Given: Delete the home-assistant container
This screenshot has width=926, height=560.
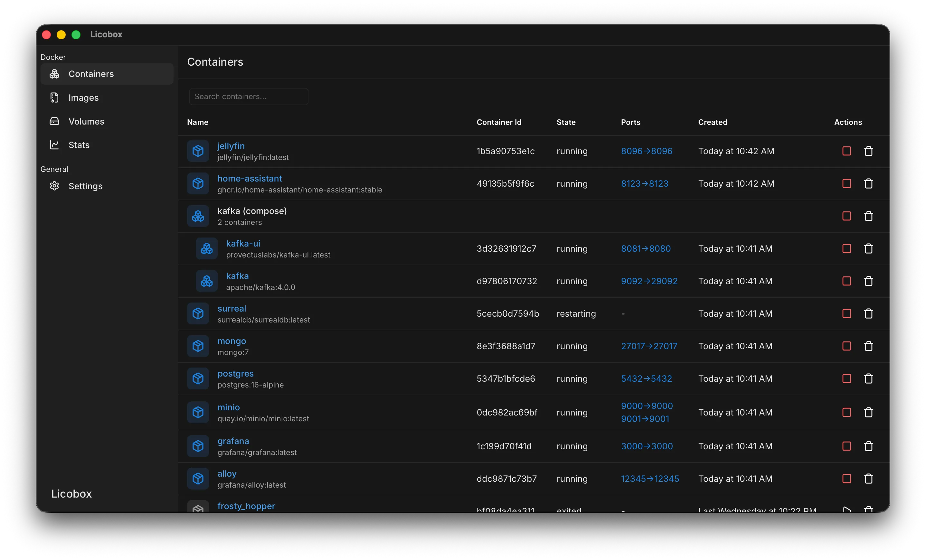Looking at the screenshot, I should pyautogui.click(x=868, y=184).
